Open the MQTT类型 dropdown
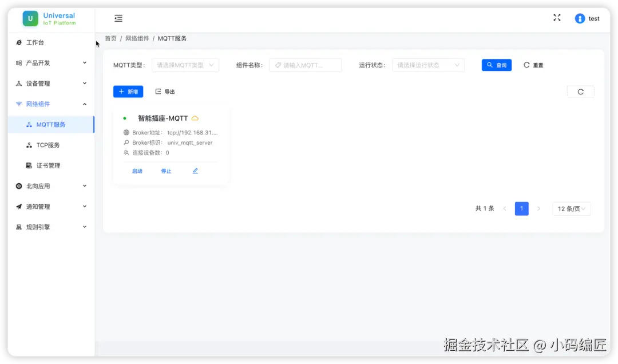 (x=185, y=65)
